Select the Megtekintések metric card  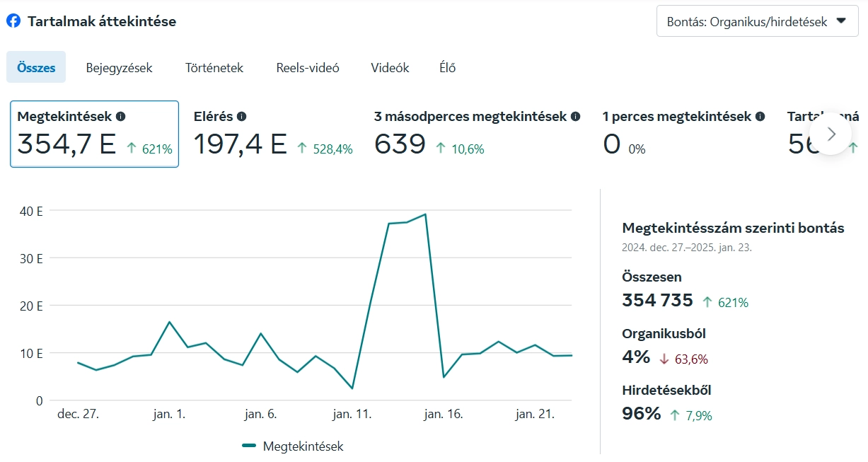[x=94, y=134]
